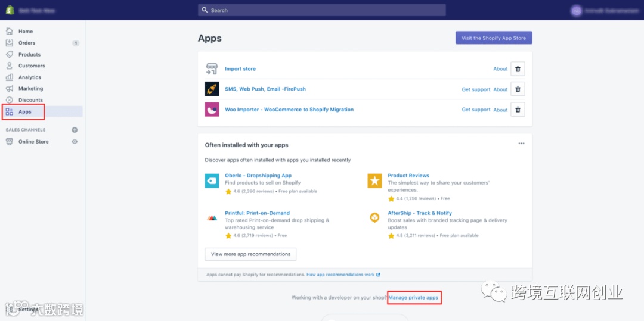644x321 pixels.
Task: Open Product Reviews app link
Action: pyautogui.click(x=408, y=176)
